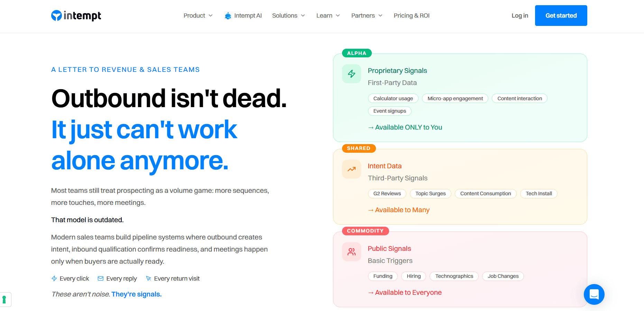Expand the Solutions dropdown menu
This screenshot has width=644, height=311.
pyautogui.click(x=288, y=16)
